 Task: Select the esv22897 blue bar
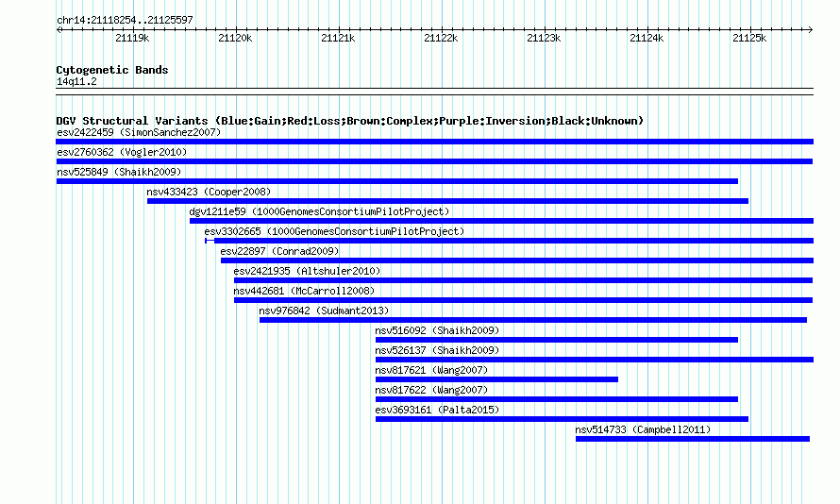517,260
